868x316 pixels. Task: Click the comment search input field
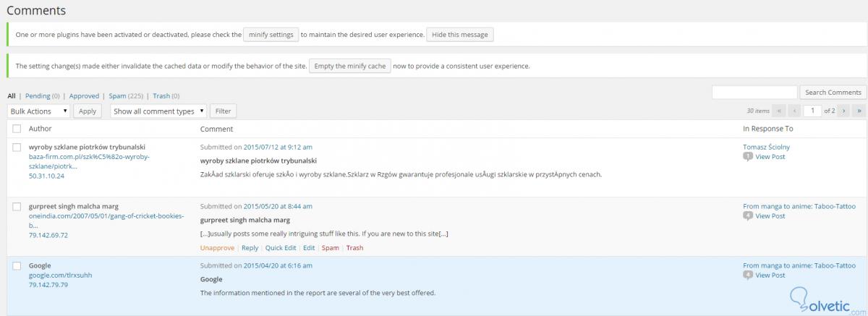(754, 93)
